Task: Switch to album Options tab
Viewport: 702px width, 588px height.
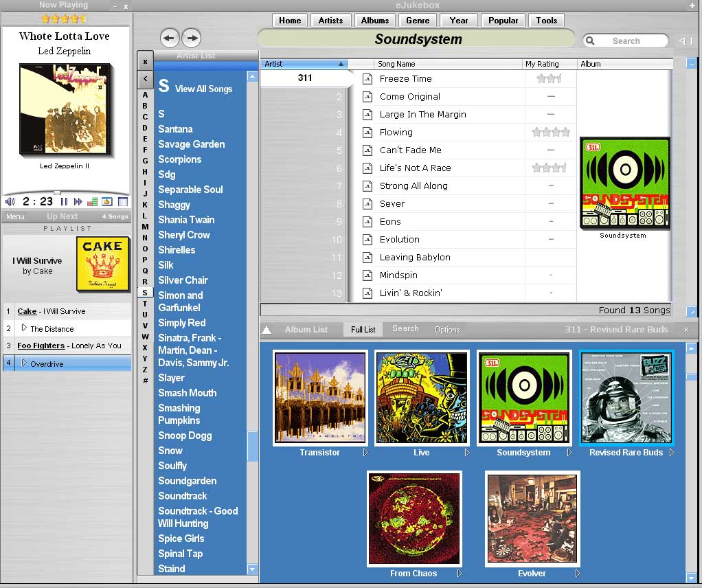Action: [447, 330]
